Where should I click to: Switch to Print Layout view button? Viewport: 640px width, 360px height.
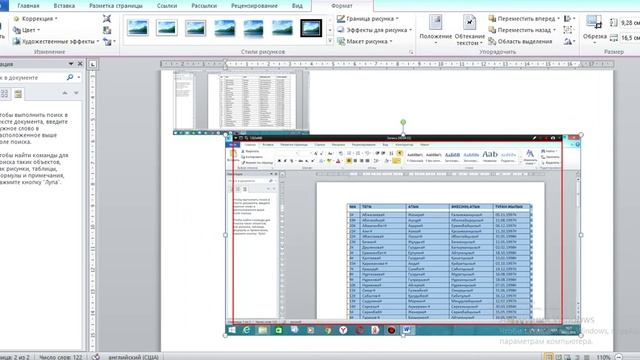(549, 357)
